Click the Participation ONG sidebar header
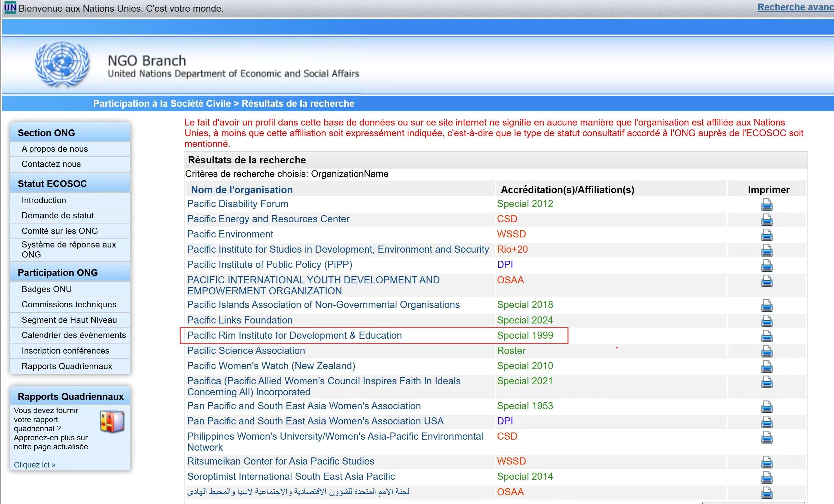Viewport: 834px width, 504px height. (70, 273)
